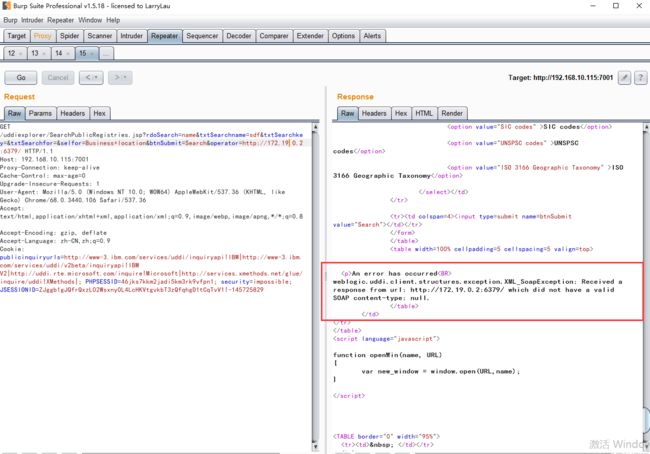The image size is (650, 454).
Task: Send the request with Go button
Action: point(21,78)
